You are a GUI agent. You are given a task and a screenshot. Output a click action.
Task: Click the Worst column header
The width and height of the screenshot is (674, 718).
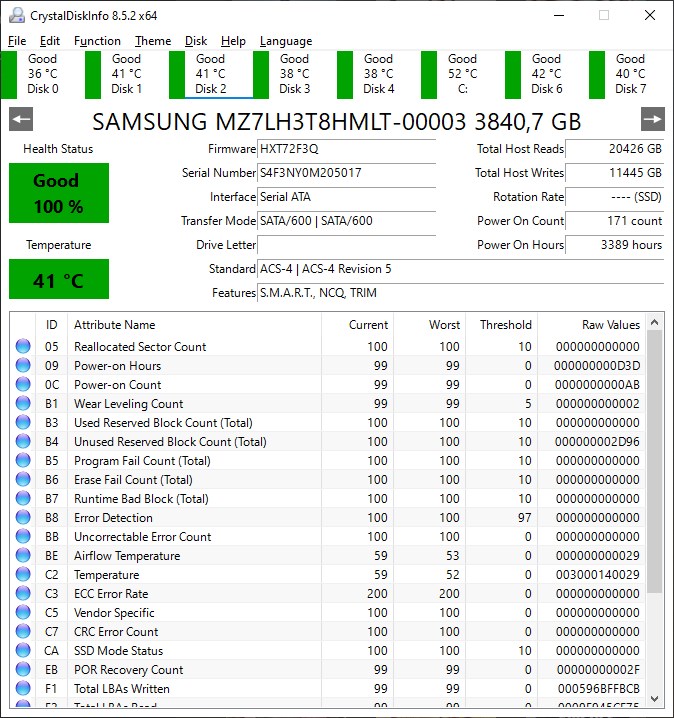pyautogui.click(x=429, y=325)
